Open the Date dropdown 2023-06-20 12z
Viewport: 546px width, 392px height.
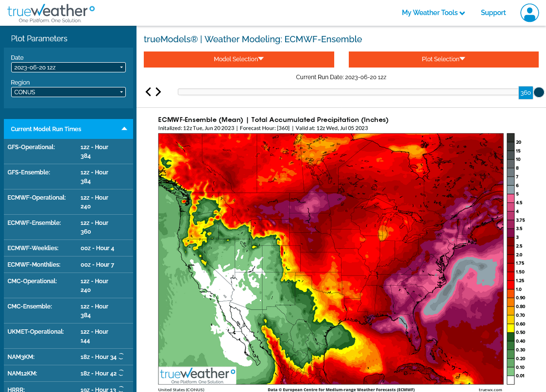(x=68, y=67)
